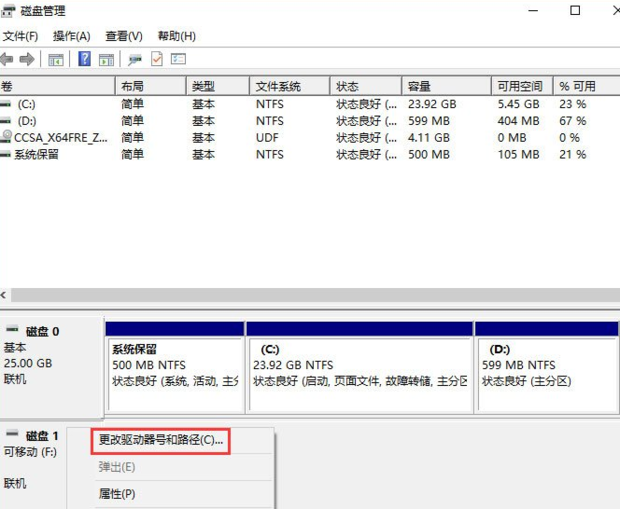Click the disk icon next to 磁盘 0

[x=13, y=329]
